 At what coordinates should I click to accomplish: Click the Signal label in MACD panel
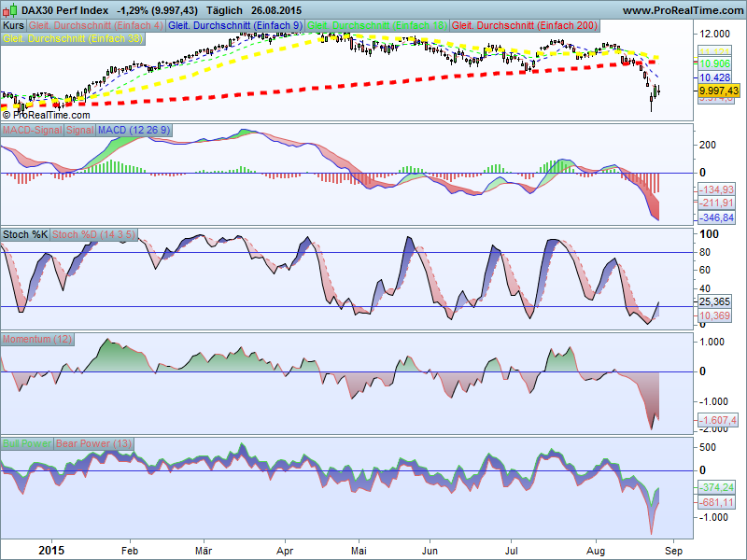pyautogui.click(x=80, y=130)
